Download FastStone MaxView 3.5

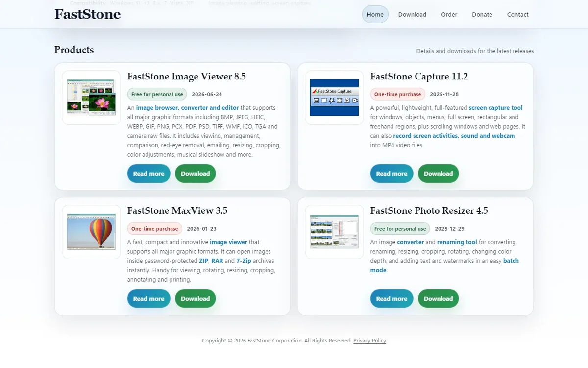[196, 299]
